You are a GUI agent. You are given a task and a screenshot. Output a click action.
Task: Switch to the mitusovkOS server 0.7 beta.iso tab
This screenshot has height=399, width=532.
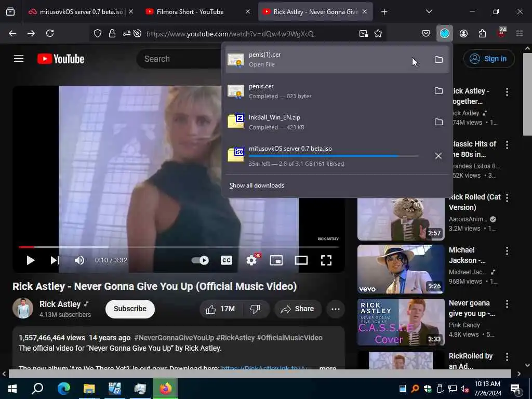tap(81, 12)
